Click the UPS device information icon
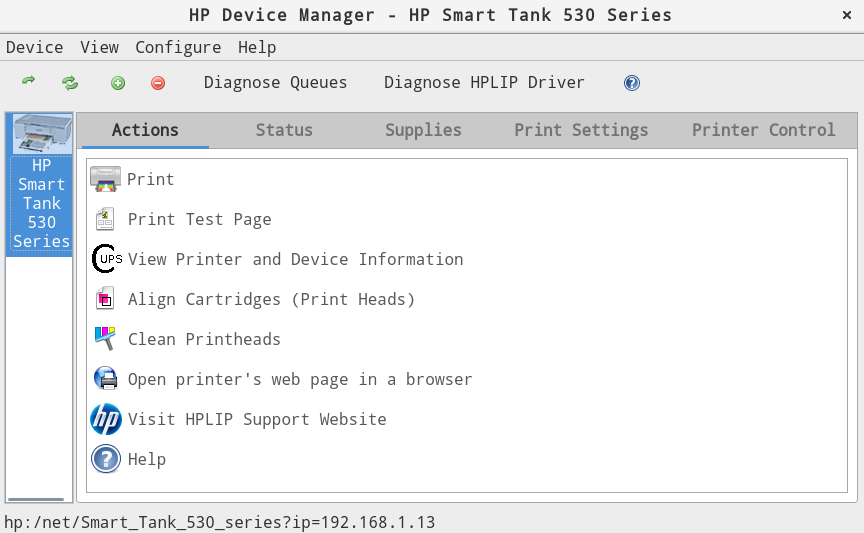The image size is (864, 533). coord(106,259)
